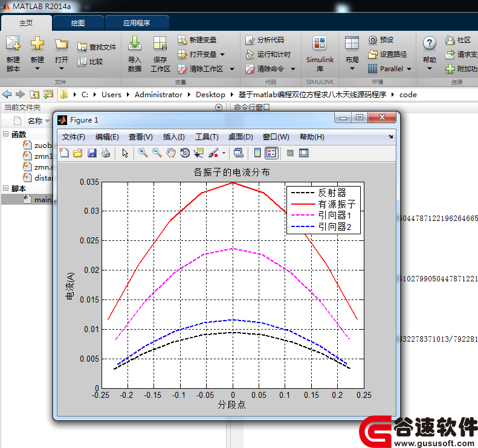Screen dimensions: 478x448
Task: Switch to the 绘图 tab
Action: point(78,23)
